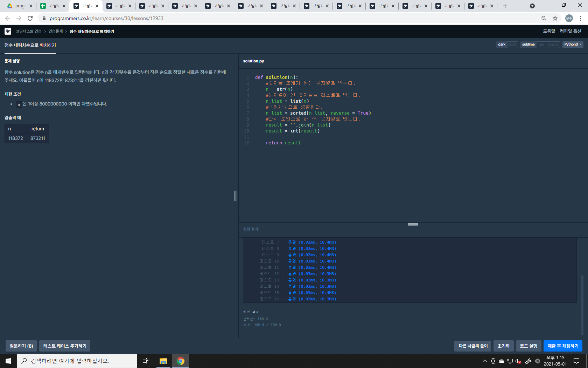
Task: Select the light editor theme
Action: point(512,45)
